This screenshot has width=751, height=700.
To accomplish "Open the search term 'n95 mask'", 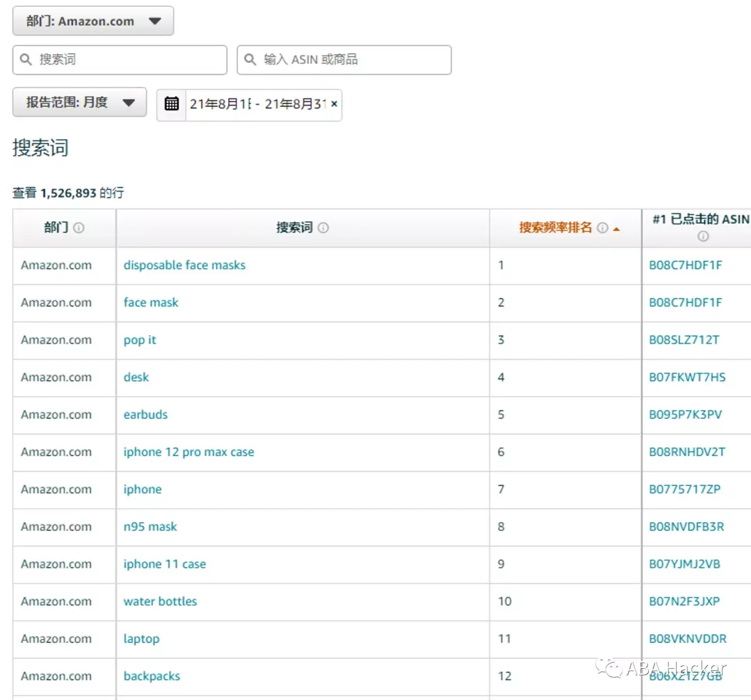I will [x=150, y=527].
